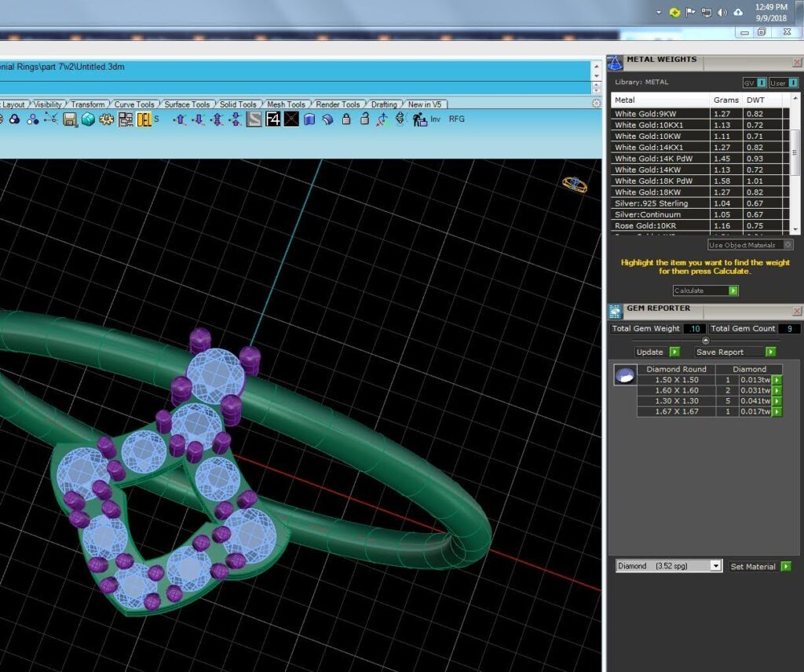Click the open padlock unlock icon

click(364, 119)
